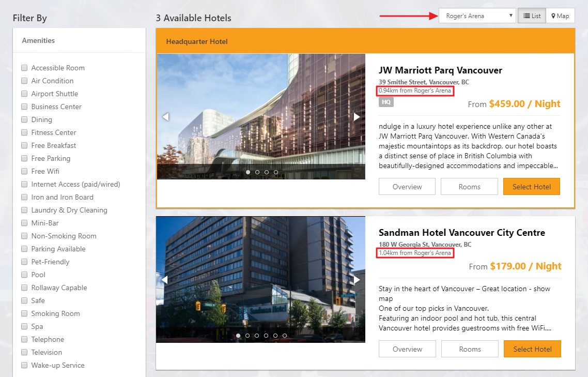Viewport: 588px width, 377px height.
Task: Jump to second JW Marriott carousel dot
Action: [x=257, y=172]
